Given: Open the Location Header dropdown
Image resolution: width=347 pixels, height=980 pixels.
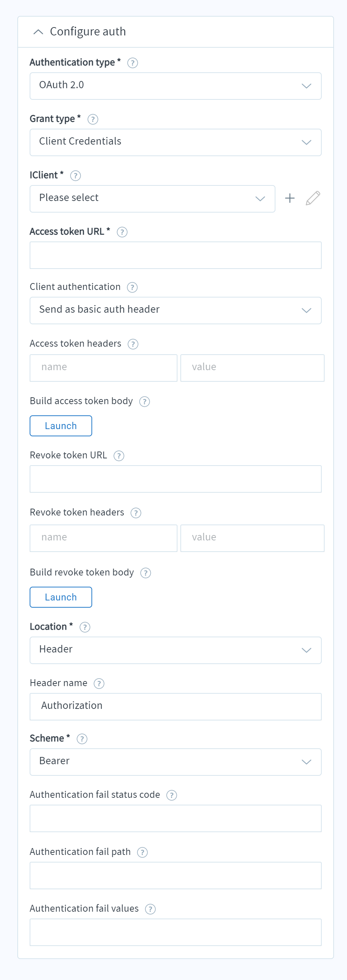Looking at the screenshot, I should pos(175,650).
